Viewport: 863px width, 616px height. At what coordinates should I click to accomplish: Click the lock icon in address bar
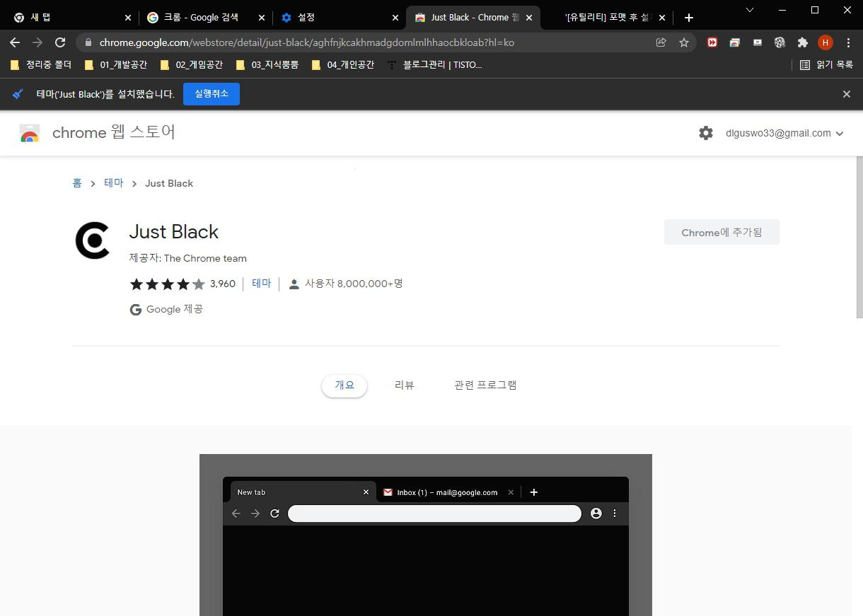coord(88,42)
